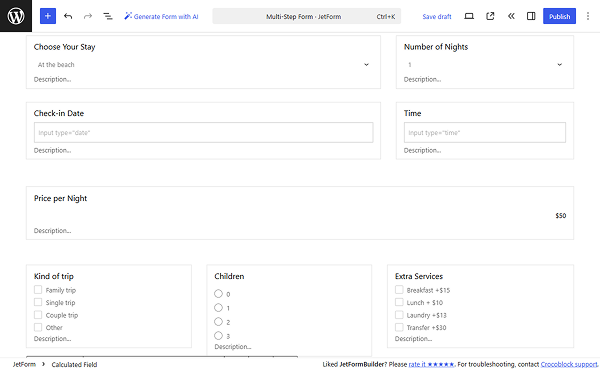Focus the Time input field
Screen dimensions: 600x370
484,132
